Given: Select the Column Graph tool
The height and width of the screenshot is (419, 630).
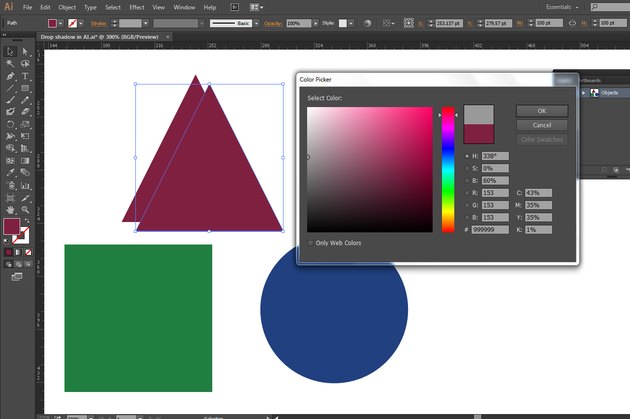Looking at the screenshot, I should pyautogui.click(x=25, y=186).
